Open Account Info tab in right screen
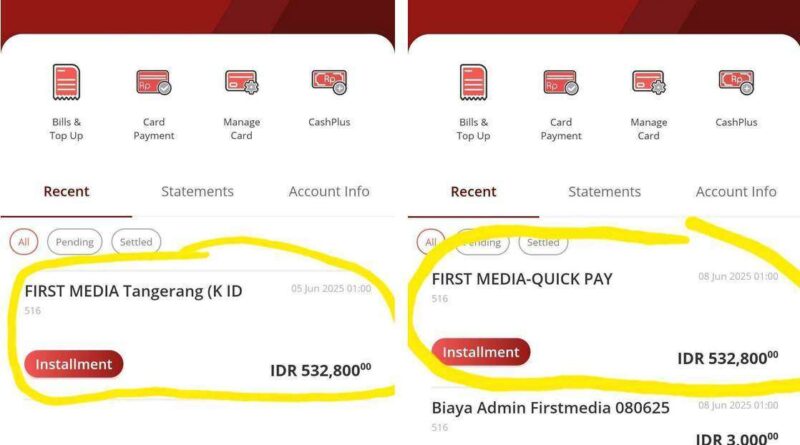 736,192
